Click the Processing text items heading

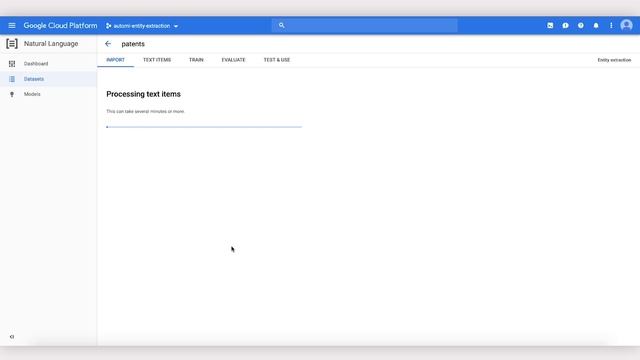(143, 94)
